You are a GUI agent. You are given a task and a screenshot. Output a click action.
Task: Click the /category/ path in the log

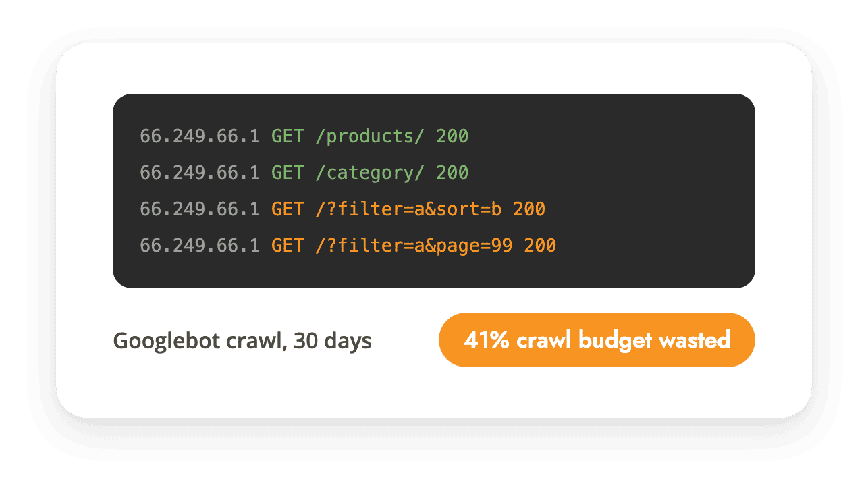click(370, 173)
